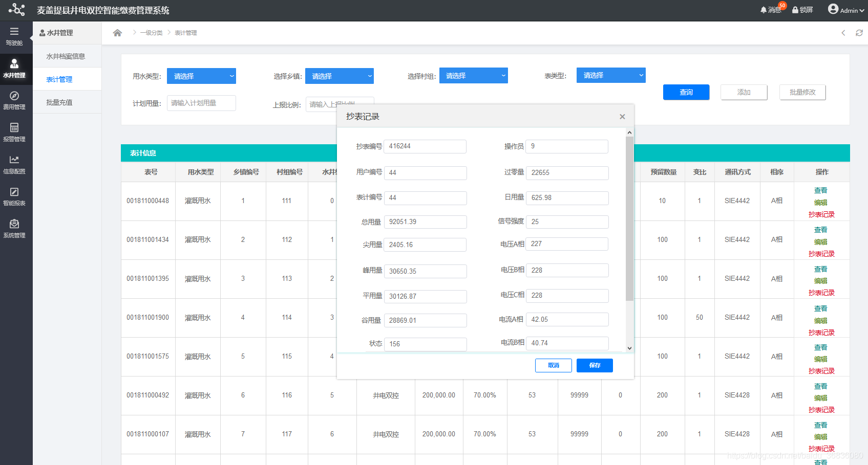Open the 驾驶舱 dashboard sidebar item
This screenshot has width=868, height=465.
[14, 36]
